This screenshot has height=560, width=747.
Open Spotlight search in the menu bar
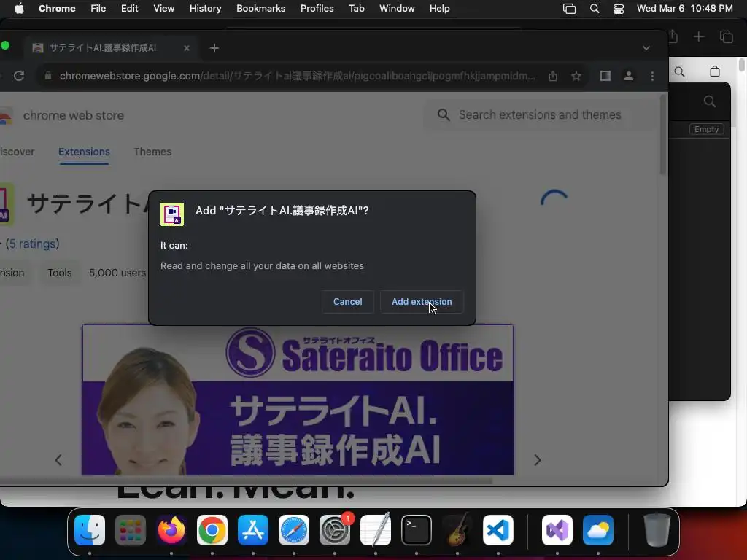pos(594,8)
